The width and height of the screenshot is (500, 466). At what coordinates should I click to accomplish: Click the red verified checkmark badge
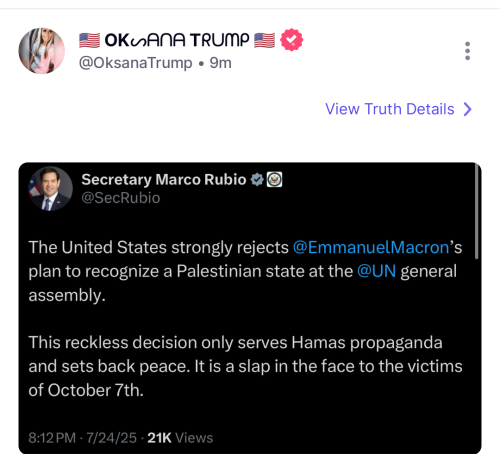[291, 40]
